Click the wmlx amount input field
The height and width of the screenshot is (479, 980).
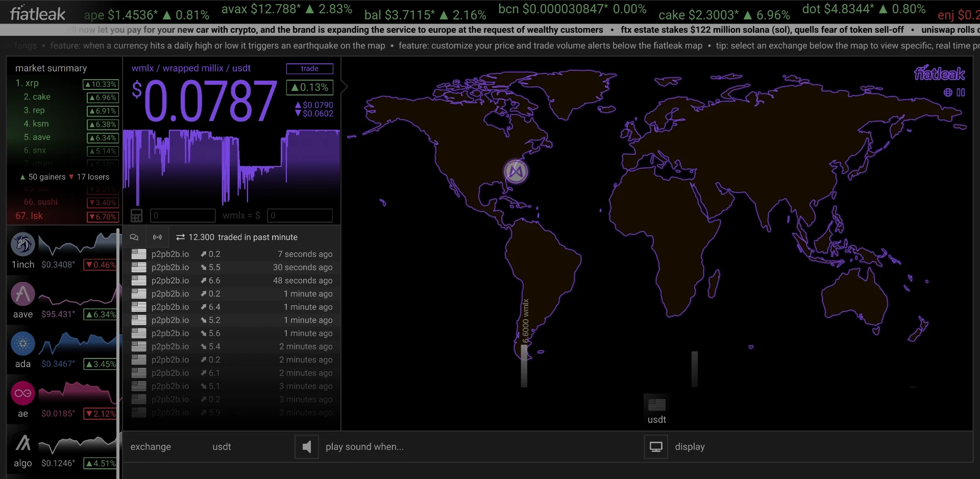tap(183, 215)
